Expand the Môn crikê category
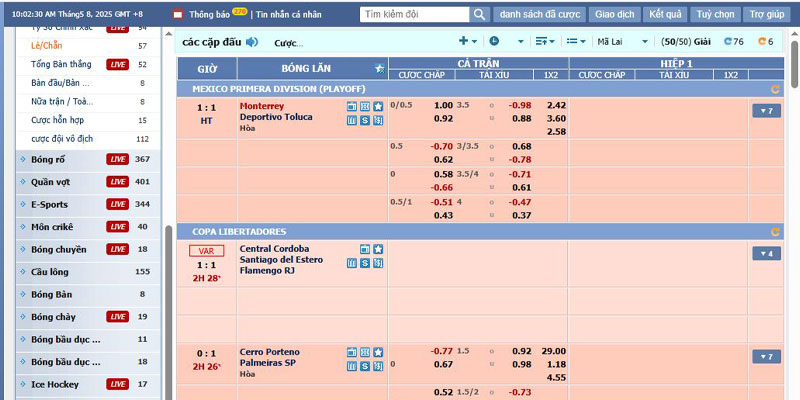Image resolution: width=800 pixels, height=400 pixels. point(88,227)
